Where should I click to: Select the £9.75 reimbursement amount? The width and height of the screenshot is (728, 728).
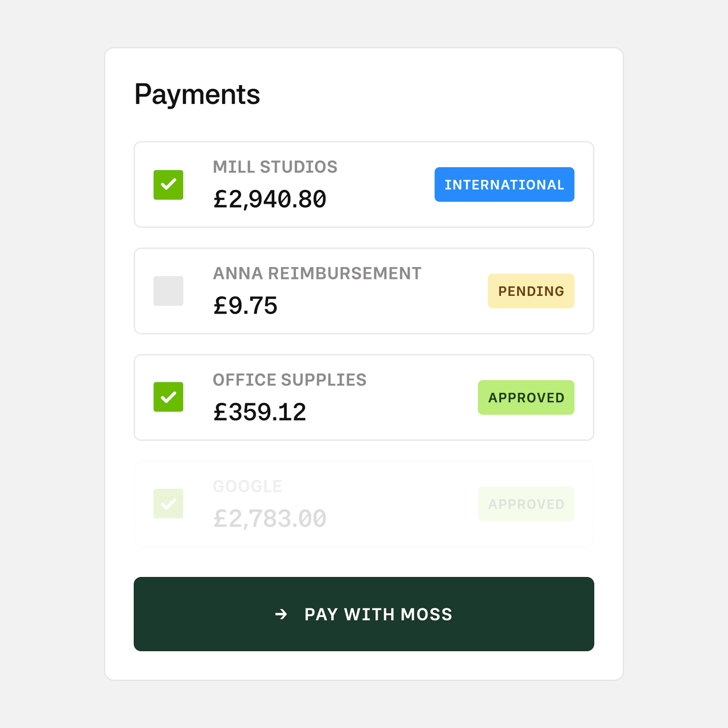coord(245,306)
